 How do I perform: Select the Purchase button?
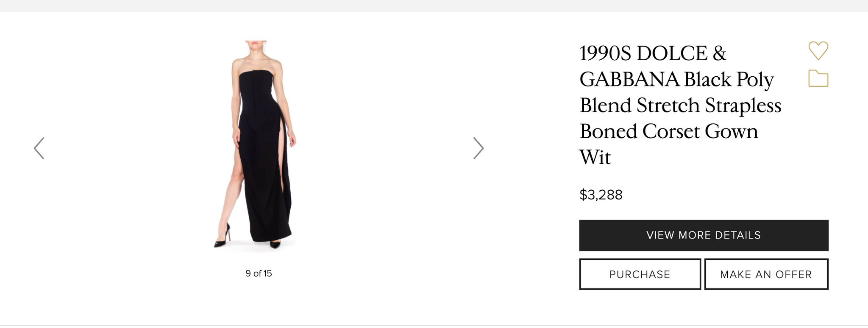640,274
